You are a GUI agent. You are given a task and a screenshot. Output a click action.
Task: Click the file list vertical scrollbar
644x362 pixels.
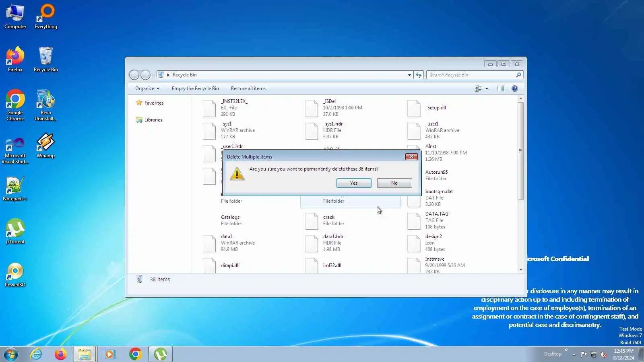[x=520, y=151]
